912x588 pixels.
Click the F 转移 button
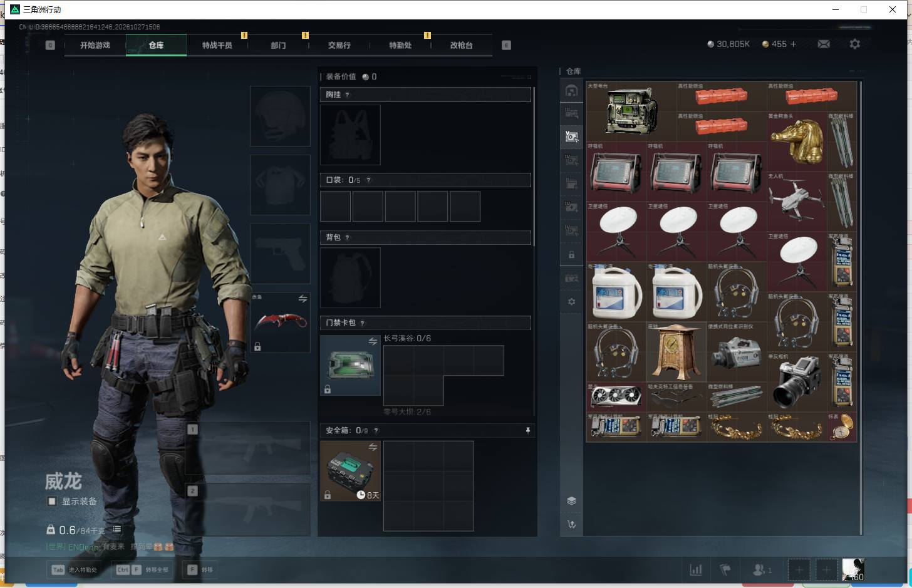(200, 570)
